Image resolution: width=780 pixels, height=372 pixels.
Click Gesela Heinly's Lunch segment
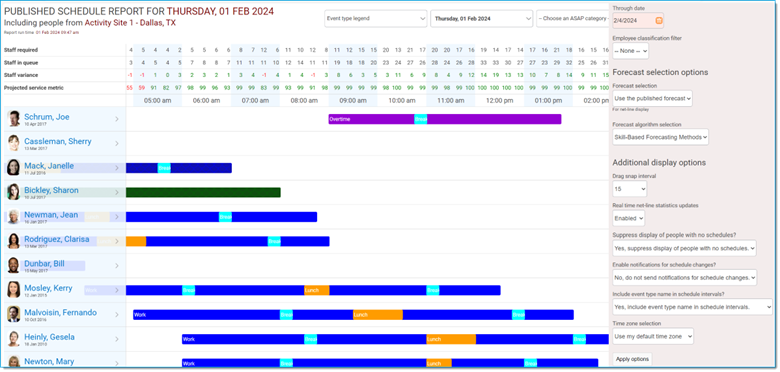pos(451,339)
